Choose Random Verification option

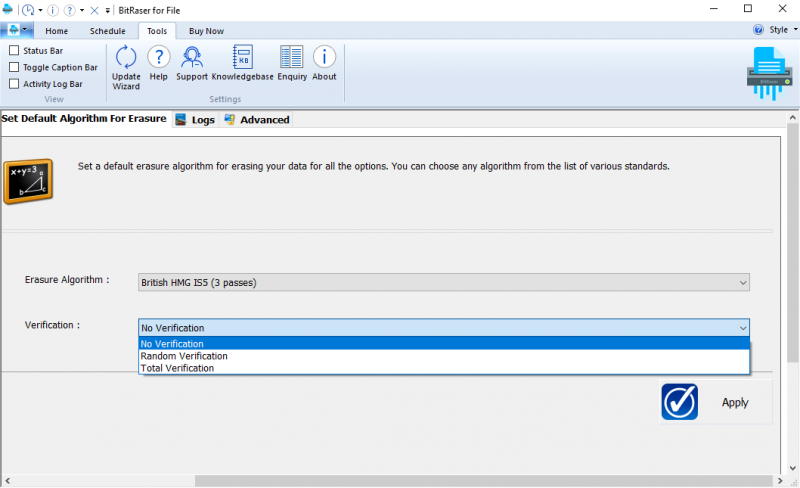[x=444, y=356]
